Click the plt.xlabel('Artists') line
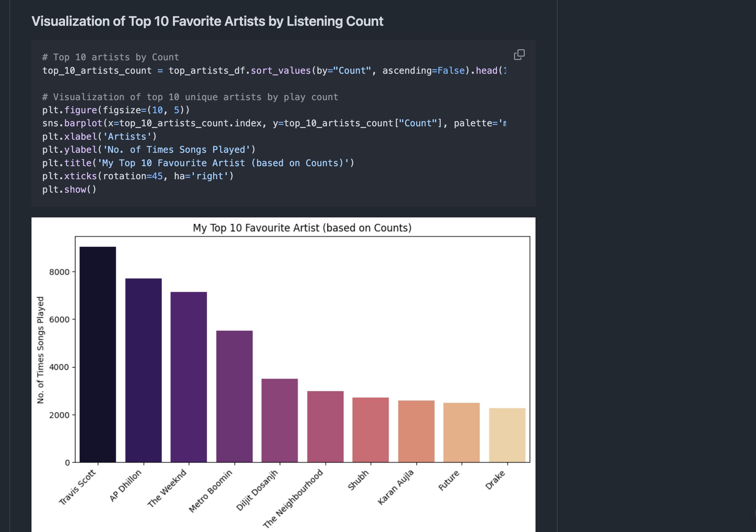756x532 pixels. coord(99,137)
